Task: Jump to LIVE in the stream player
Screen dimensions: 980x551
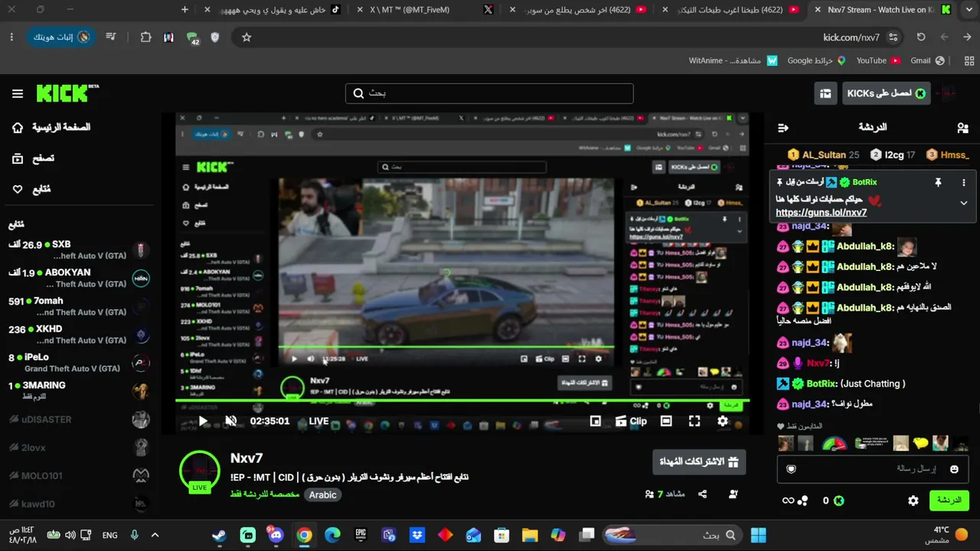Action: 318,421
